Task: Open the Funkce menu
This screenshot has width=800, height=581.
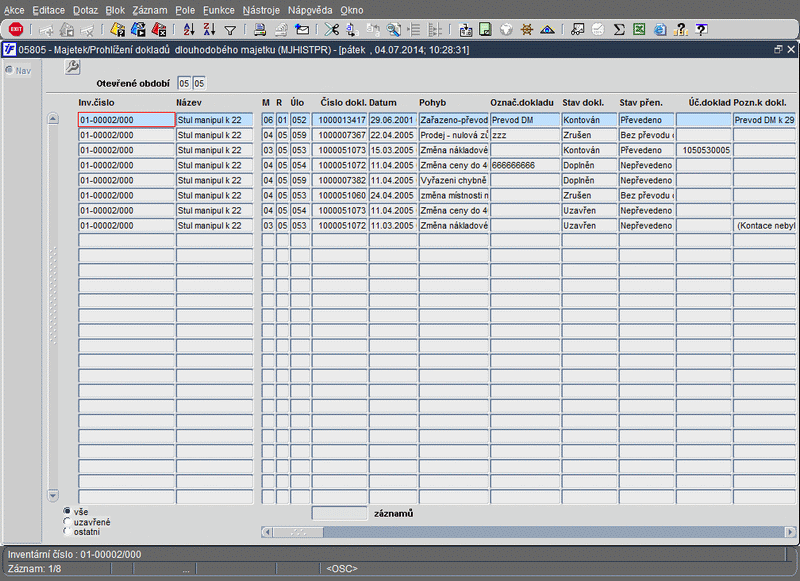Action: pyautogui.click(x=219, y=10)
